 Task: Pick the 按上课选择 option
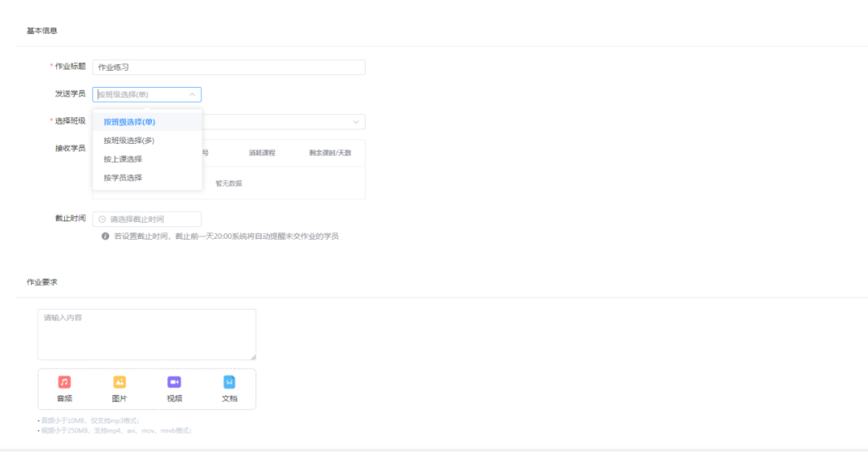(x=123, y=159)
